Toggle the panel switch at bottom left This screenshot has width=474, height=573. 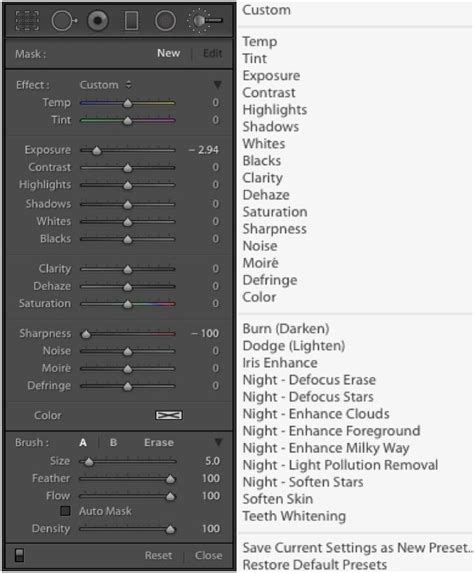(x=19, y=555)
